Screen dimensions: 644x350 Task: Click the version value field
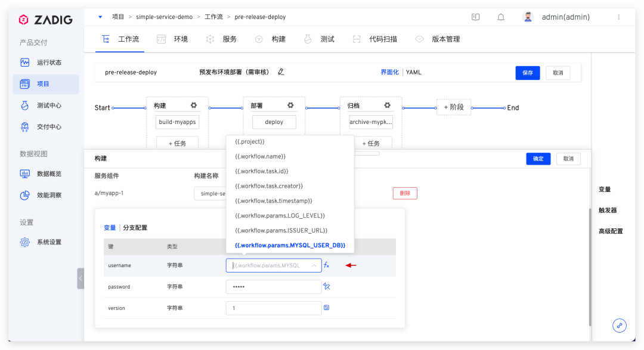[274, 308]
